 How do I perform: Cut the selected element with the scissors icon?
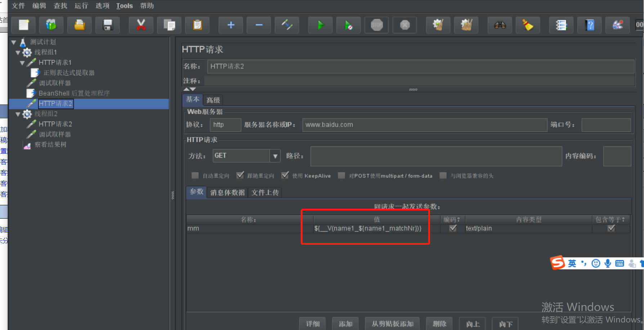coord(141,25)
